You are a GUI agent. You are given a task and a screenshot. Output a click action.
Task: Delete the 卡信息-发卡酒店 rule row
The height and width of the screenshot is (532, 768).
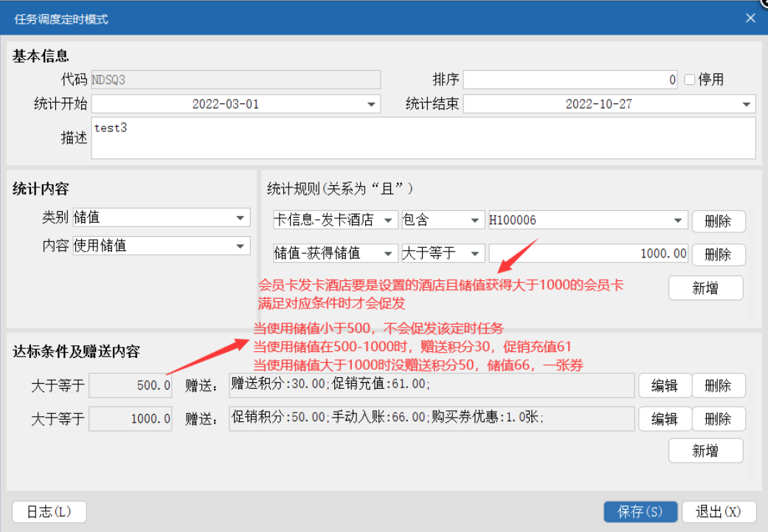click(718, 221)
